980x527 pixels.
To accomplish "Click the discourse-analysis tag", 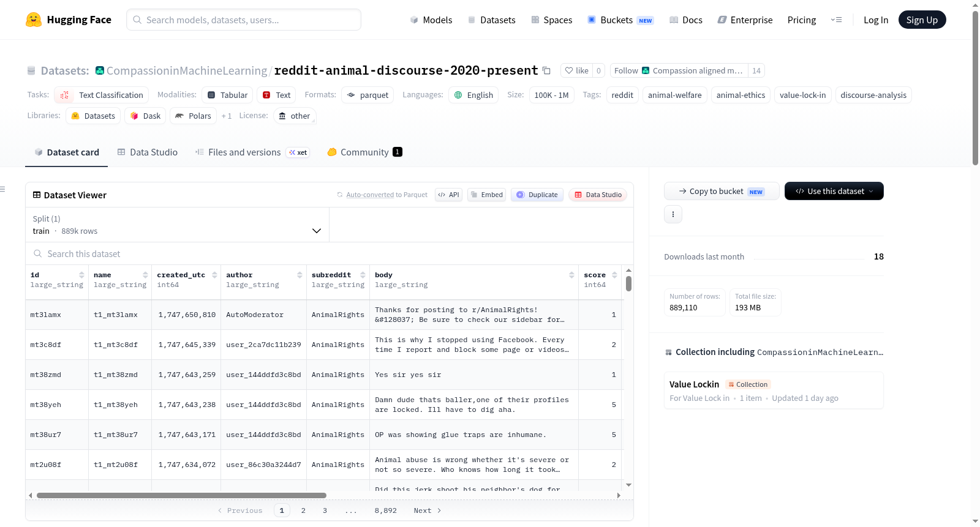I will (873, 95).
